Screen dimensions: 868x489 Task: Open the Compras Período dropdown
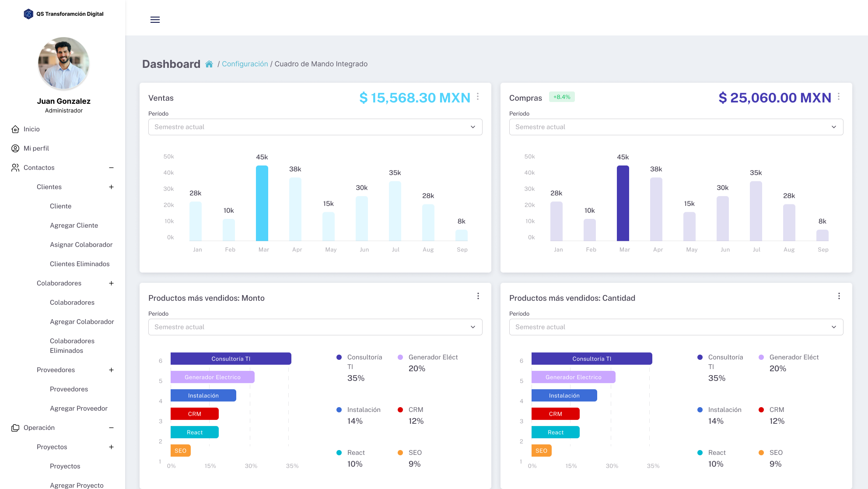[x=676, y=127]
